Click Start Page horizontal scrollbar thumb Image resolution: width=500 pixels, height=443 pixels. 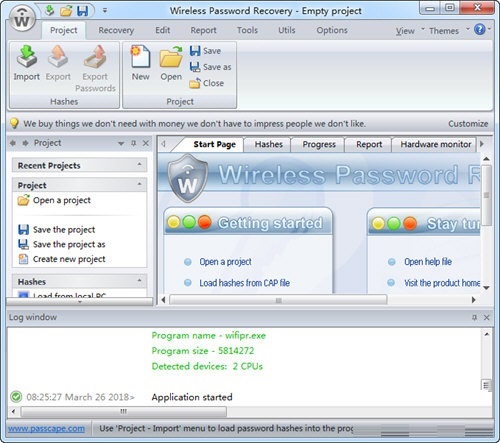pos(278,300)
